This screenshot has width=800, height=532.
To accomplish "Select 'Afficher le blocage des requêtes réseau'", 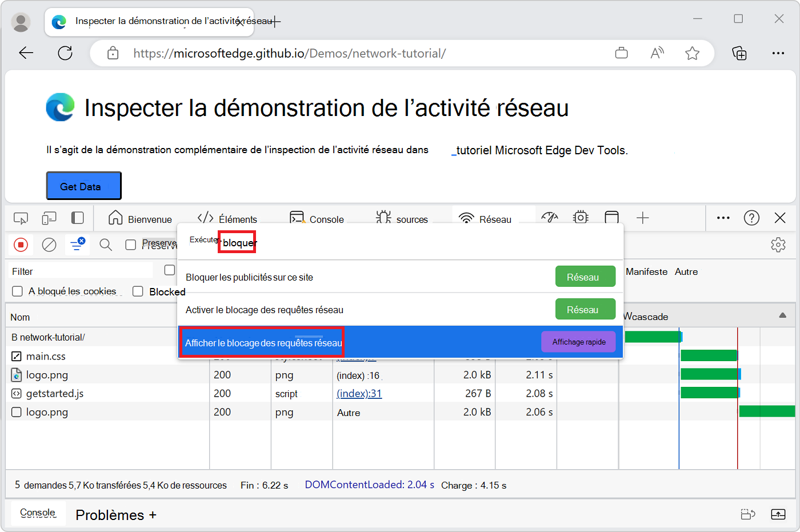I will click(x=400, y=342).
